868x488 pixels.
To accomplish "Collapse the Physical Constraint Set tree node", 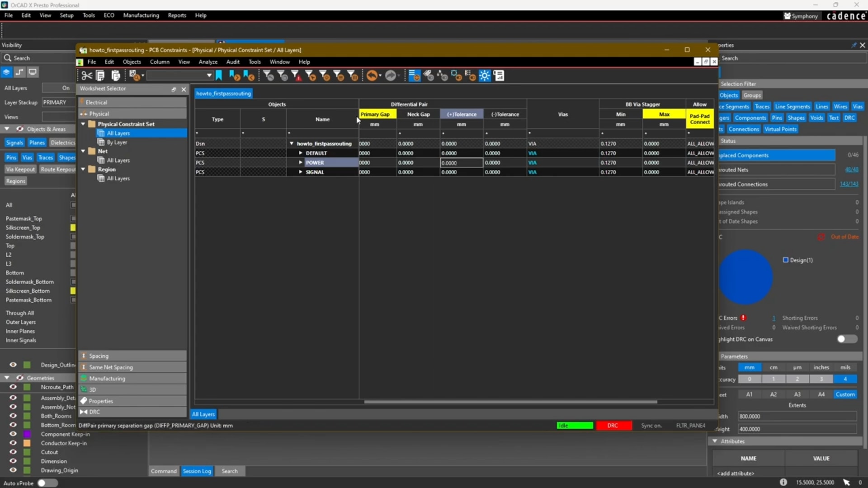I will pos(83,124).
